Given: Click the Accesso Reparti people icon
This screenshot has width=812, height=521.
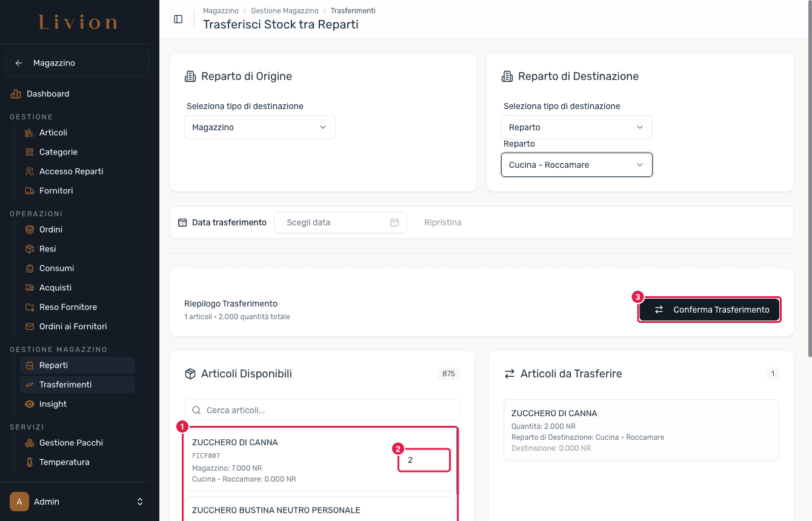Looking at the screenshot, I should [x=30, y=171].
